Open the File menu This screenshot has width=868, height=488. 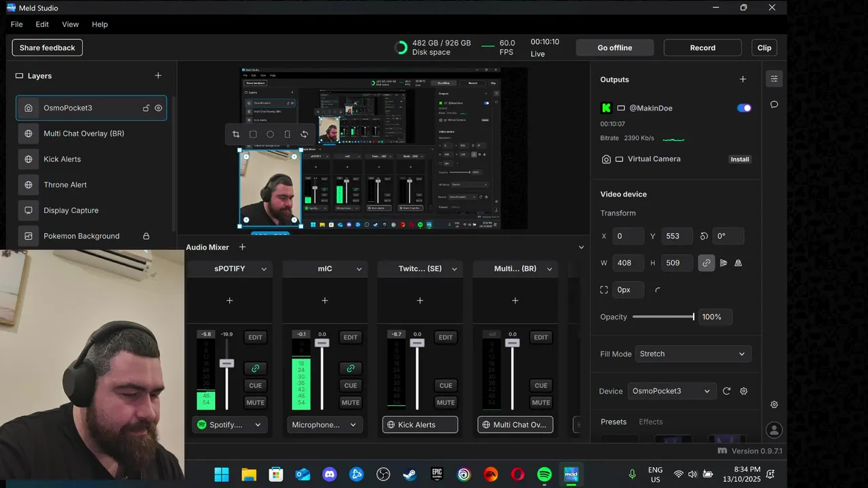click(17, 24)
